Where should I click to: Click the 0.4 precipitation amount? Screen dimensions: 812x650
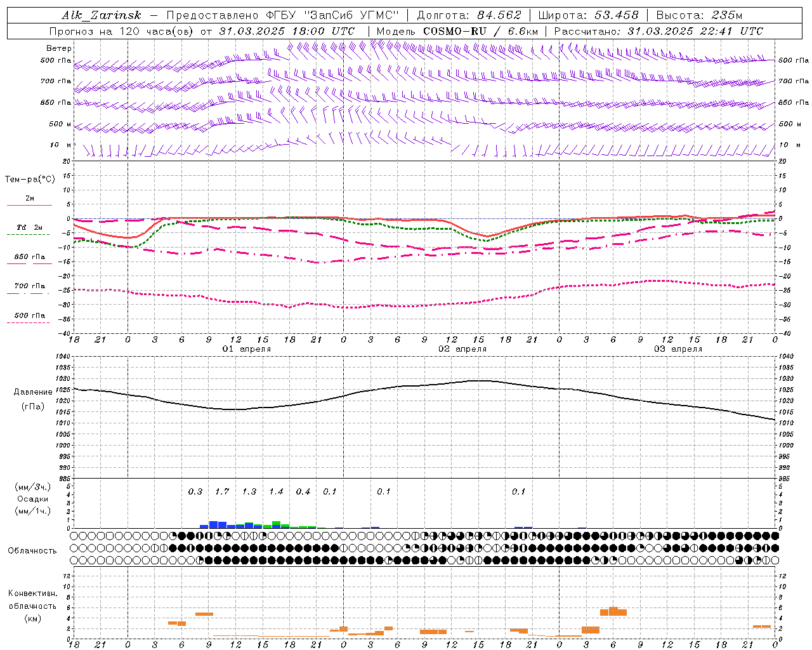tap(303, 491)
